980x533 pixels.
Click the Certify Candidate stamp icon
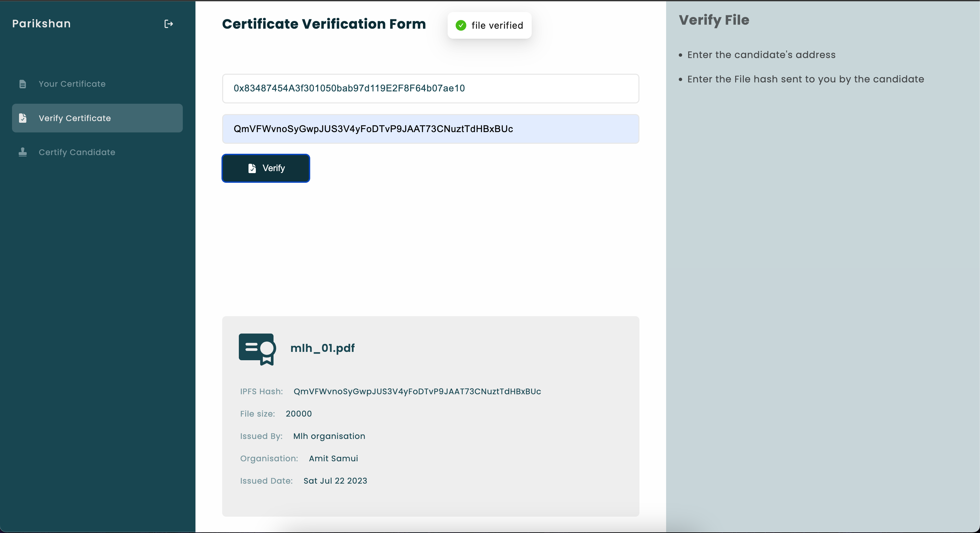click(x=23, y=152)
